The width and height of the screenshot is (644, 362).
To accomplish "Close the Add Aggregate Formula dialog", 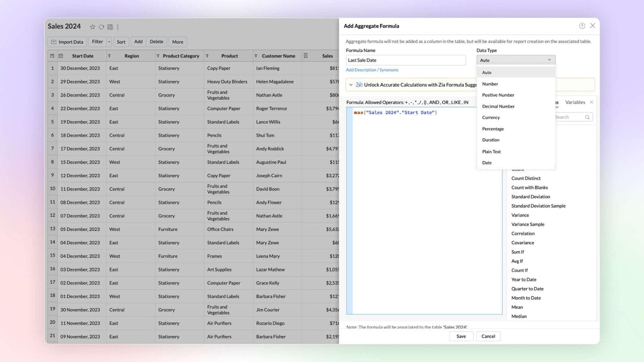I will coord(592,26).
